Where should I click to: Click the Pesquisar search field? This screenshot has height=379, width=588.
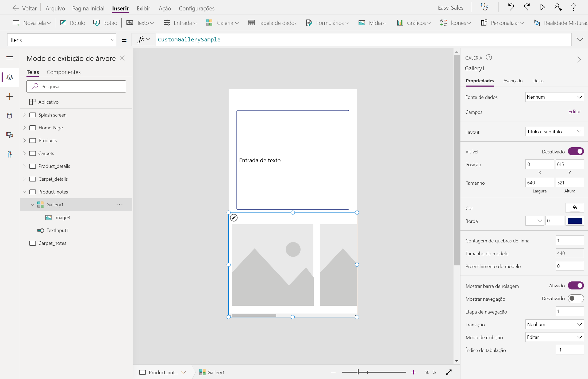pyautogui.click(x=76, y=86)
